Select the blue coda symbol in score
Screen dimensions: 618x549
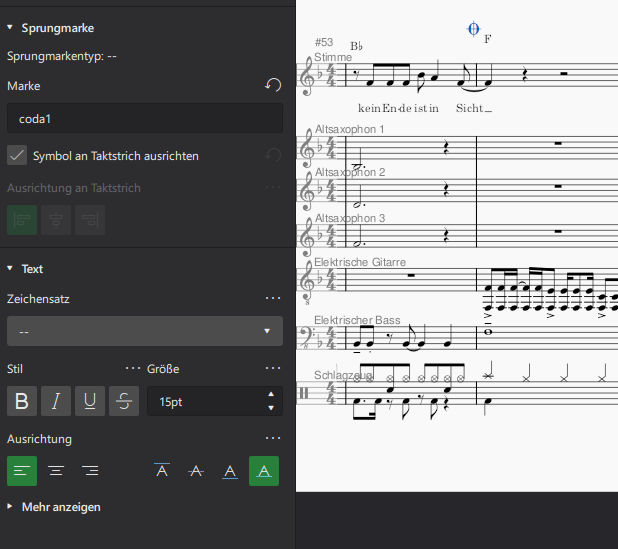point(474,29)
